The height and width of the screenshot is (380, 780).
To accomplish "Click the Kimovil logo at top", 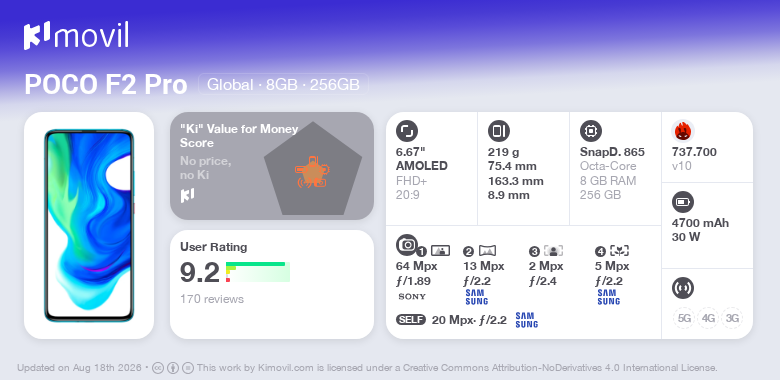I will [76, 35].
